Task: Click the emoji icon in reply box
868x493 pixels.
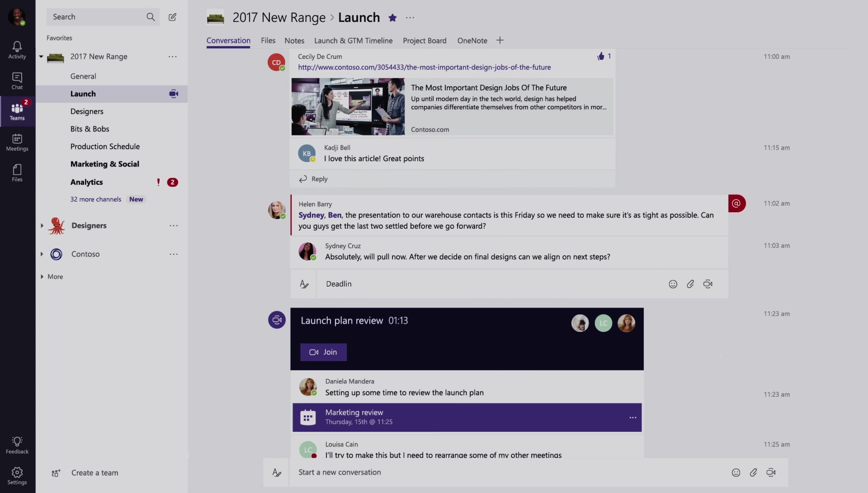Action: [x=673, y=284]
